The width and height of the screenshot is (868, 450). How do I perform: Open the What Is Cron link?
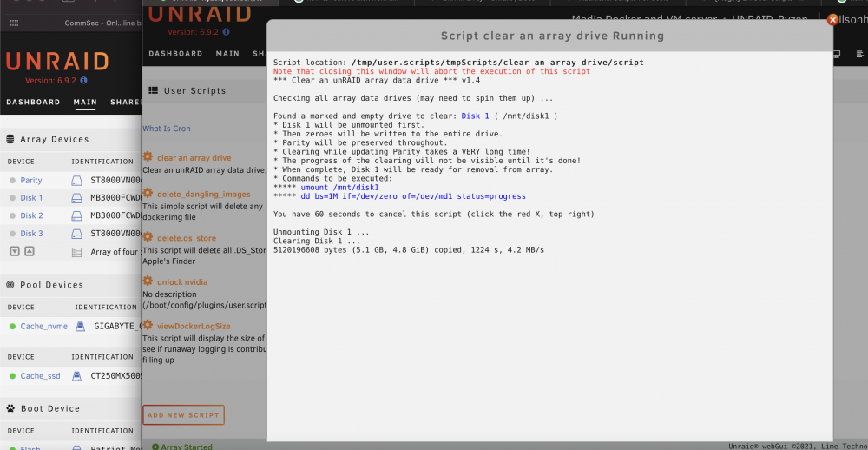tap(167, 129)
